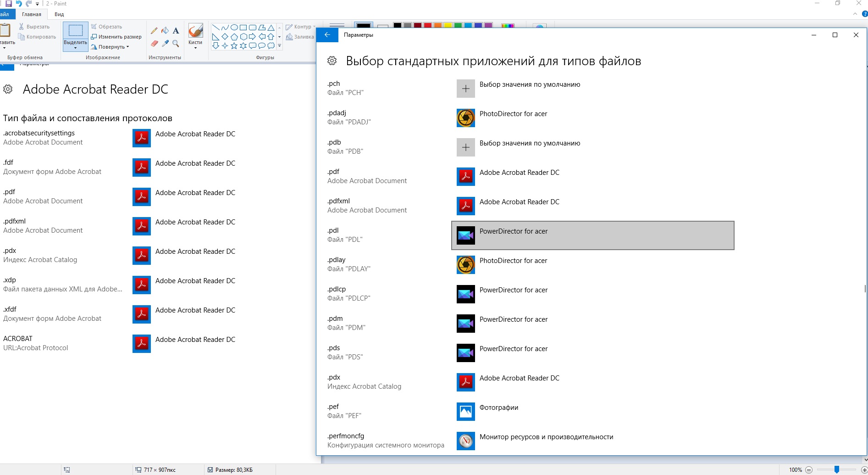The image size is (868, 475).
Task: Select the Fill with color bucket tool
Action: click(165, 31)
